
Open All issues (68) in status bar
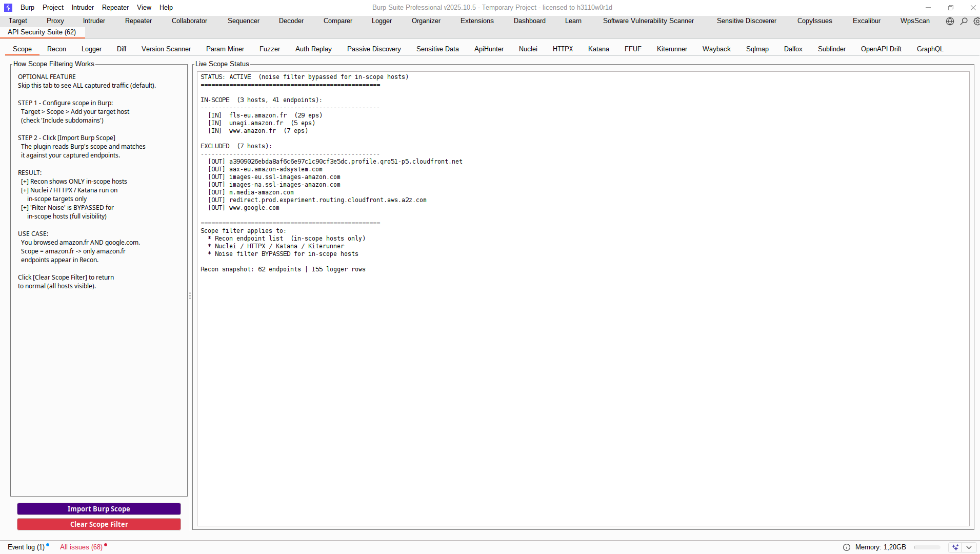point(81,547)
